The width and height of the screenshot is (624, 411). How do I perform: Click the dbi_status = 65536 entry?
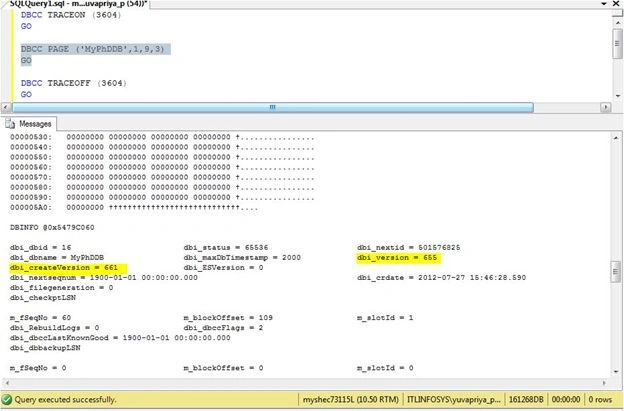pyautogui.click(x=226, y=247)
